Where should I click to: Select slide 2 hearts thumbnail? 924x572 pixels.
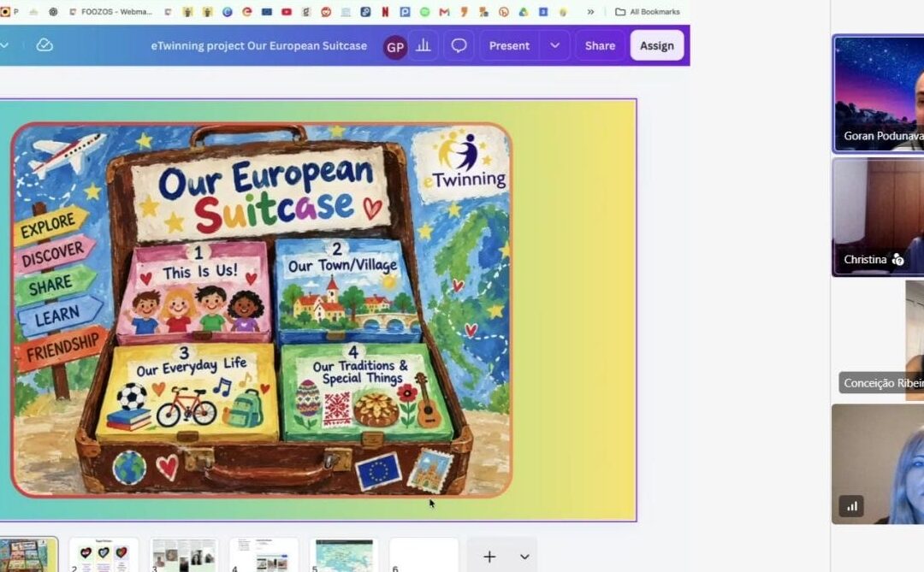tap(104, 555)
